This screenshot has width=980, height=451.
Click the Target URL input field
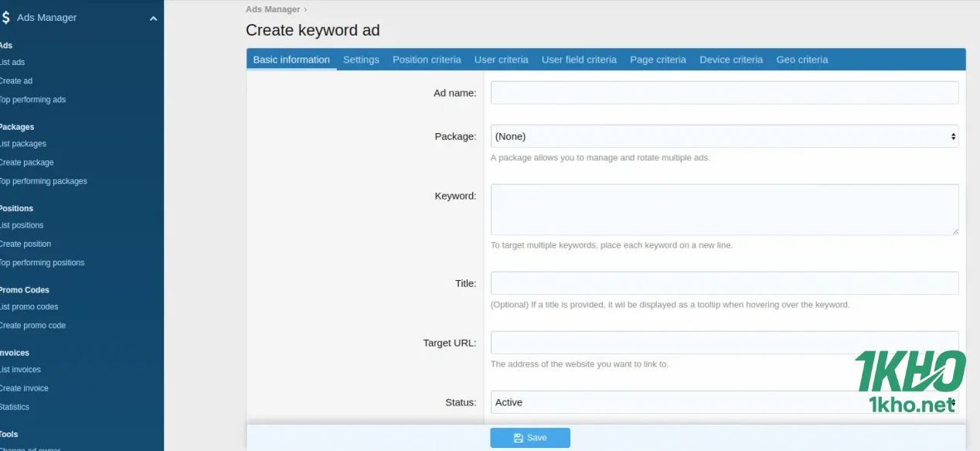724,343
